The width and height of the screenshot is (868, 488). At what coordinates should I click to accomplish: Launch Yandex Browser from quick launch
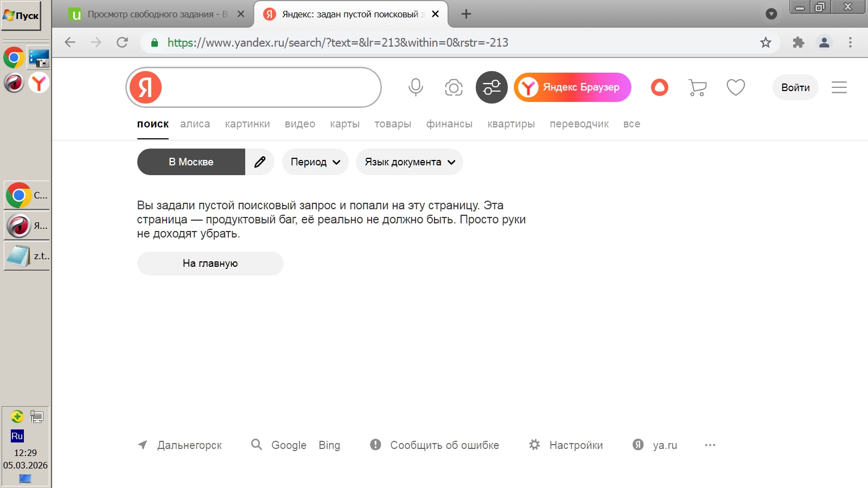pos(39,83)
